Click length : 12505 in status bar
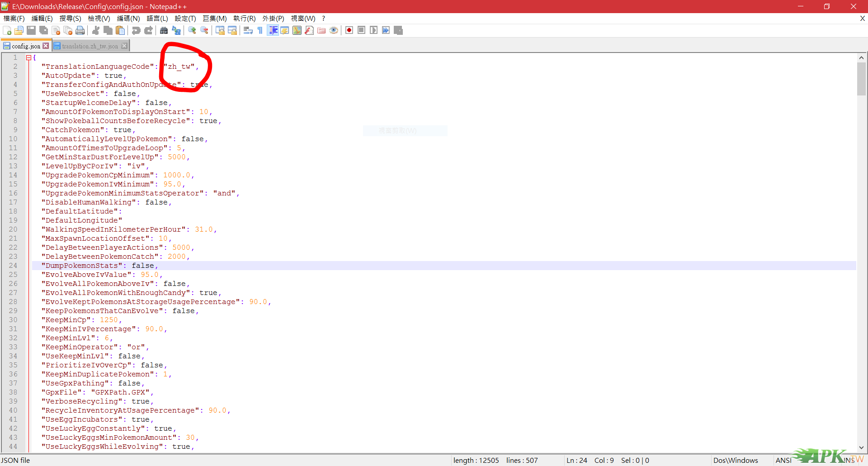The width and height of the screenshot is (868, 466). click(x=476, y=461)
